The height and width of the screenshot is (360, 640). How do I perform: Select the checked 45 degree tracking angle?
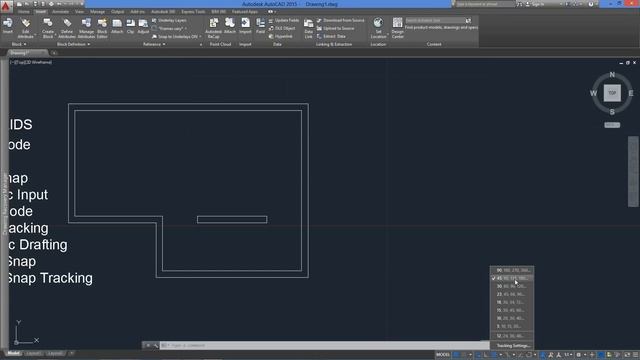pyautogui.click(x=512, y=278)
